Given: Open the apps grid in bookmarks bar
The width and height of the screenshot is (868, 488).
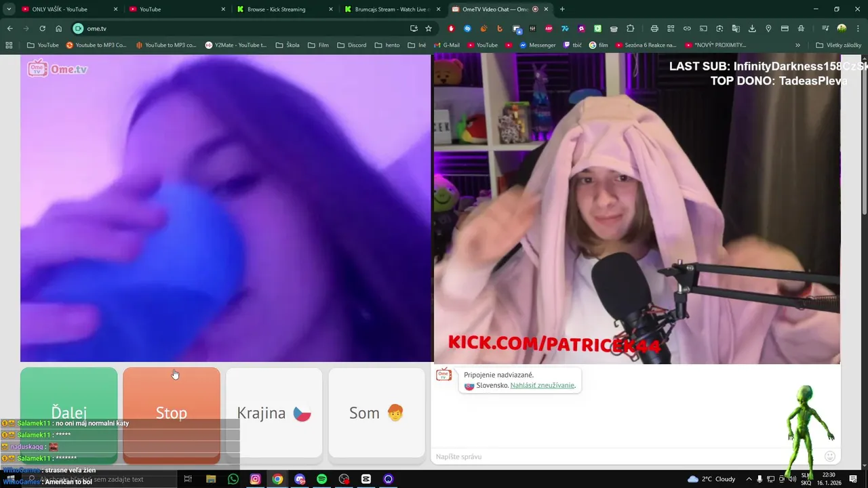Looking at the screenshot, I should coord(9,45).
